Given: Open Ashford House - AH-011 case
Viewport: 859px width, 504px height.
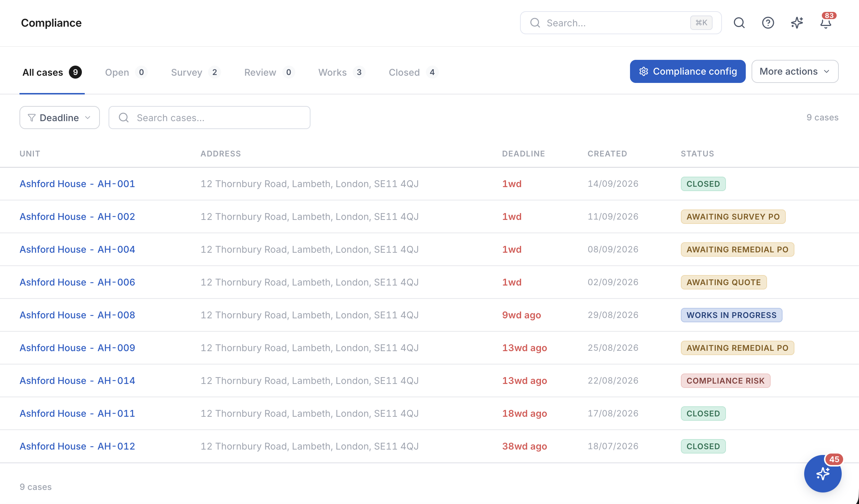Looking at the screenshot, I should coord(77,414).
